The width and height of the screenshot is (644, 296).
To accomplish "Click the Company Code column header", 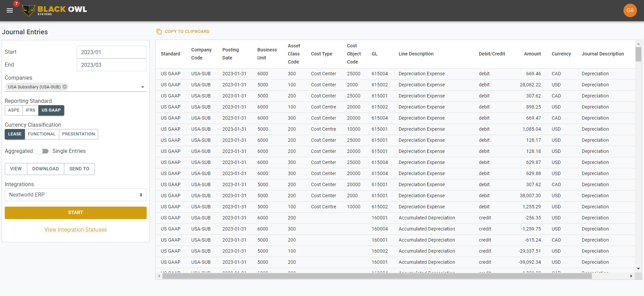I will pos(202,54).
